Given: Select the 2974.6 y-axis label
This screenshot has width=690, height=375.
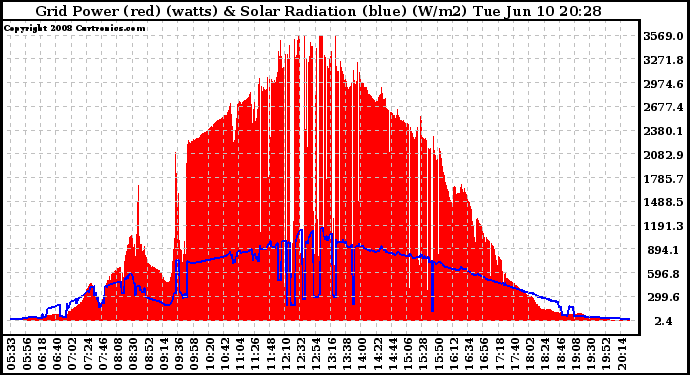Looking at the screenshot, I should [663, 84].
